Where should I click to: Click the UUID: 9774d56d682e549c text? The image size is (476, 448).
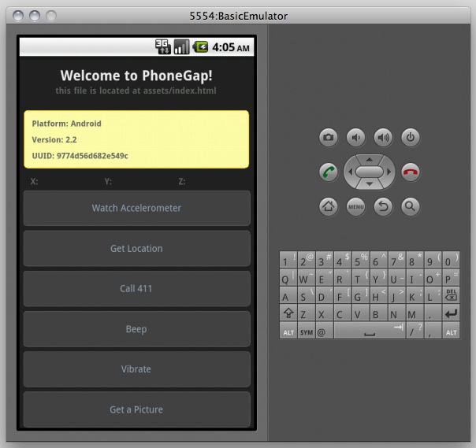[x=80, y=156]
